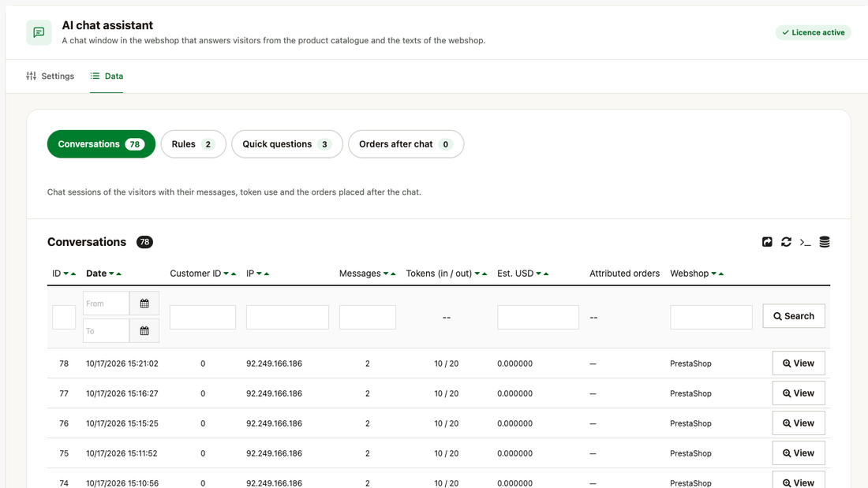
Task: Open the To date calendar picker
Action: 144,331
